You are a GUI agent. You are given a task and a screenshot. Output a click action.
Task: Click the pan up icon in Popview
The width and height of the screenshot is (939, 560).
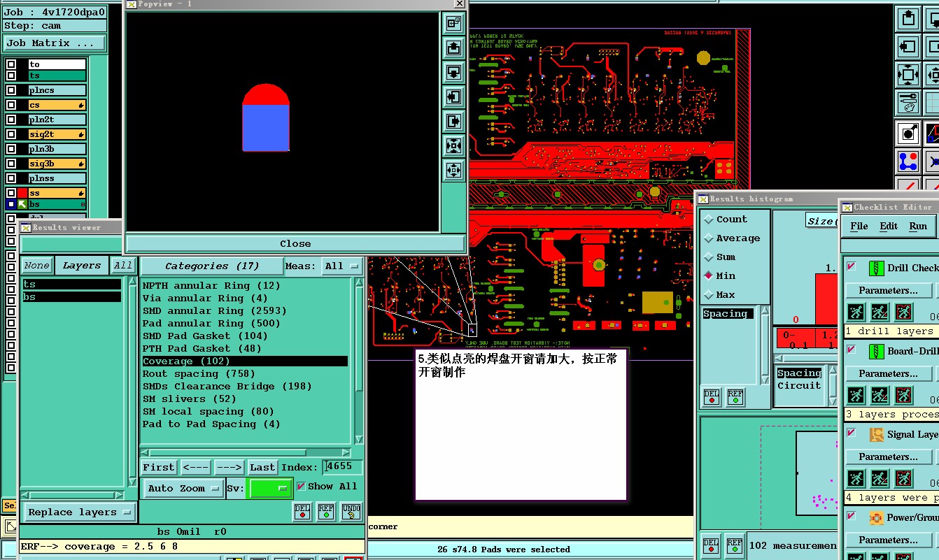[453, 48]
